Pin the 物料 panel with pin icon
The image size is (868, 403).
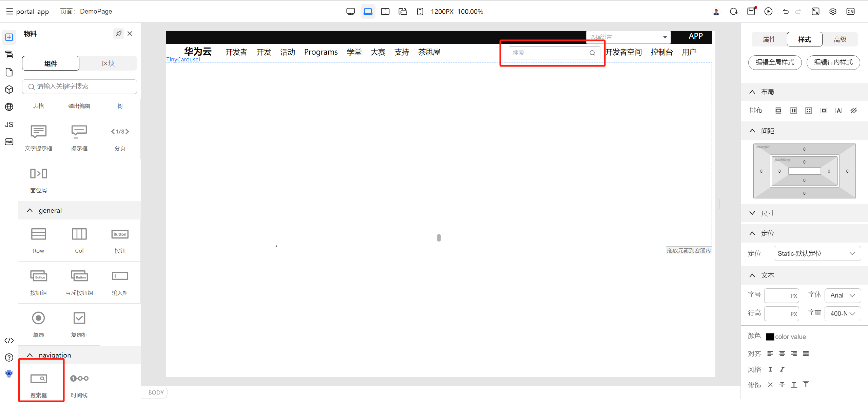118,34
